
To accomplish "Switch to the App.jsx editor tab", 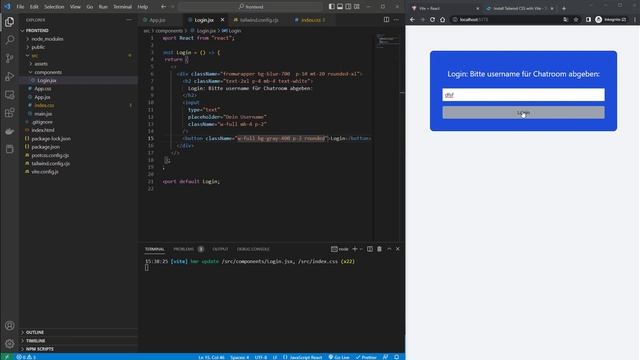I will pyautogui.click(x=157, y=20).
